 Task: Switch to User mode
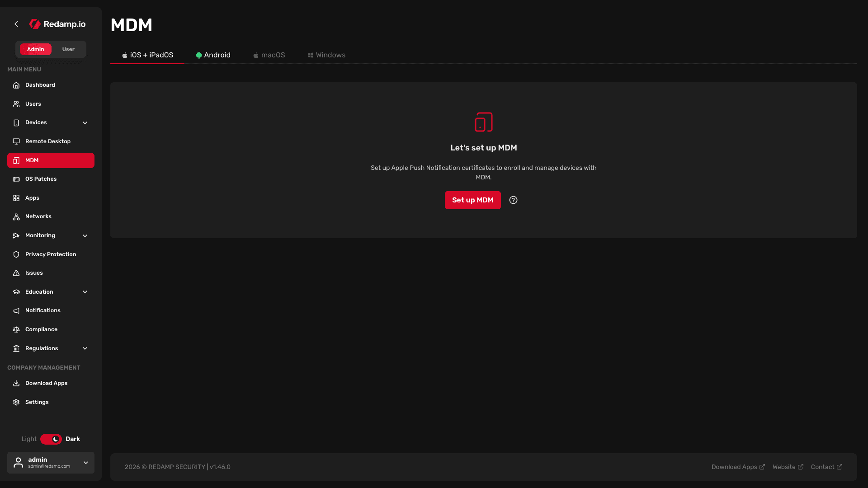click(x=68, y=49)
